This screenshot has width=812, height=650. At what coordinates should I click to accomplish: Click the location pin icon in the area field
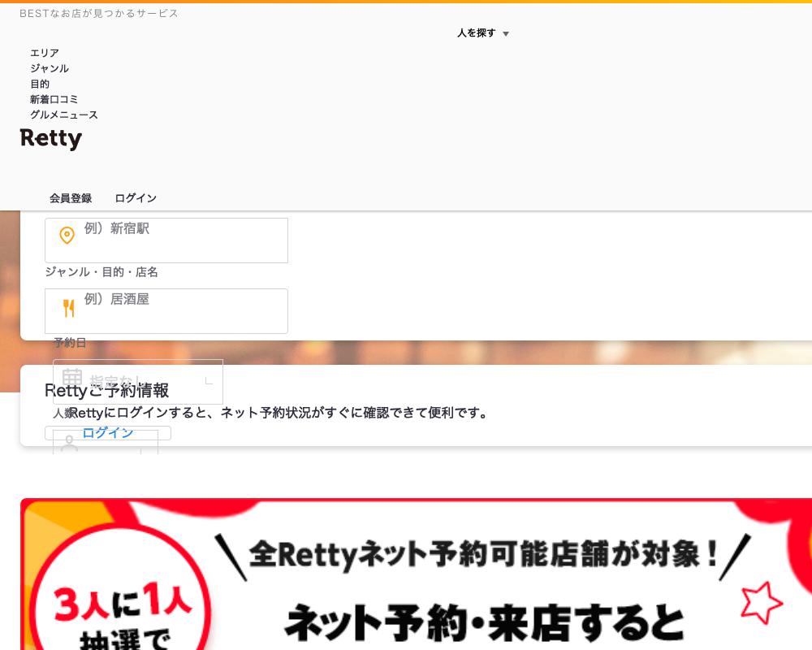67,236
